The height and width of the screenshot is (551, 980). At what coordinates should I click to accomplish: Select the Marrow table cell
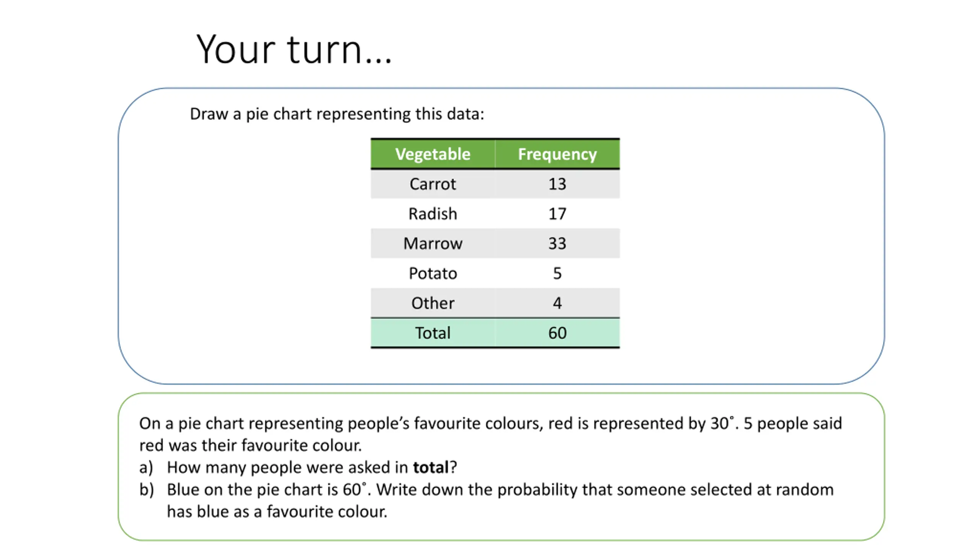[433, 243]
